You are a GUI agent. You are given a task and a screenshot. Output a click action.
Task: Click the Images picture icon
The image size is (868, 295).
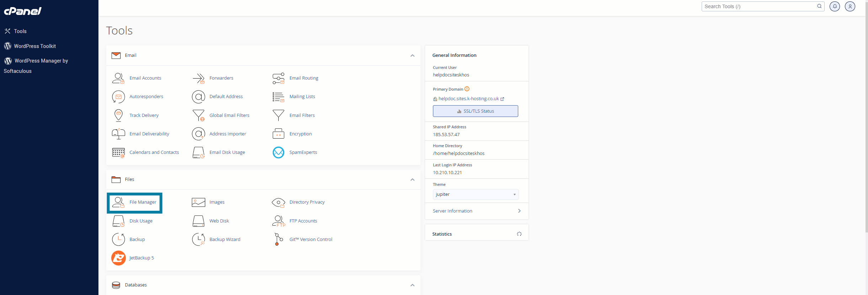tap(198, 202)
